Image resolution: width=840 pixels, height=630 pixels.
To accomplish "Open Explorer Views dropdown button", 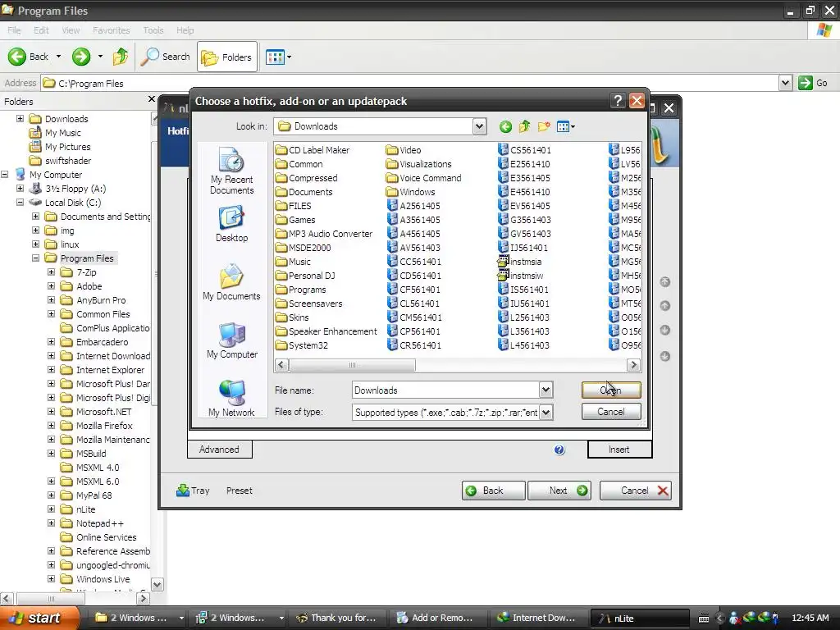I will (x=279, y=57).
